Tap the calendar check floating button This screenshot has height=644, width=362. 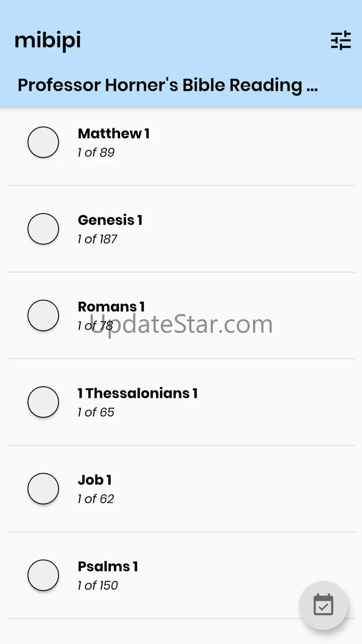pyautogui.click(x=323, y=605)
